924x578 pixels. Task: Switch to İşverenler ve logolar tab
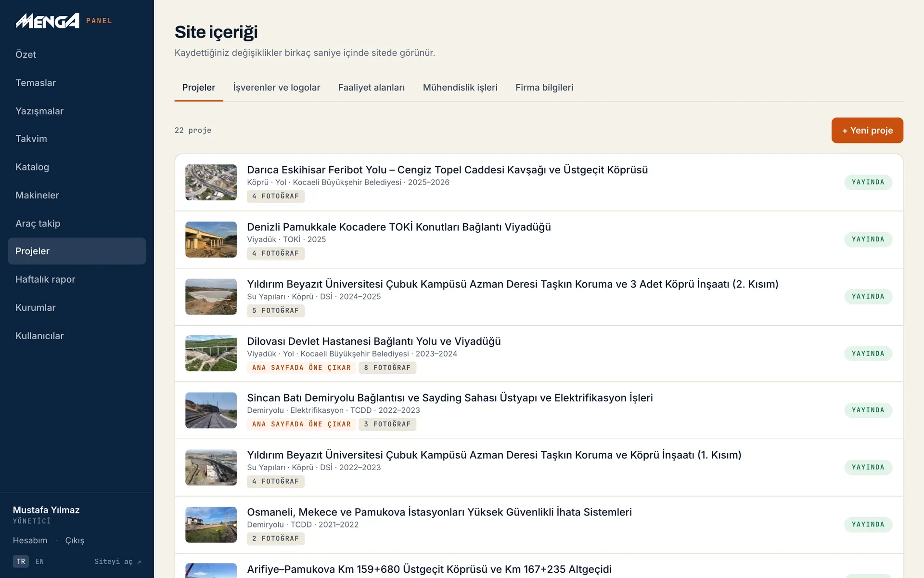point(277,88)
